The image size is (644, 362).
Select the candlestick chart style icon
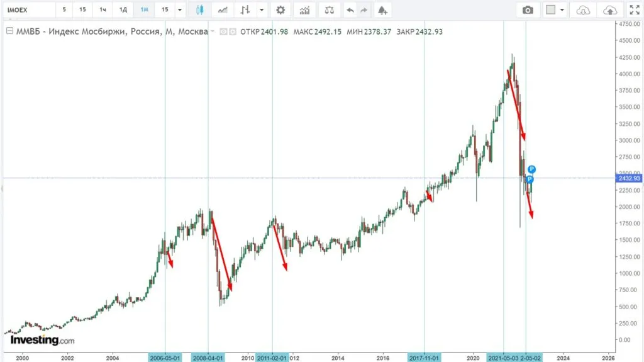[199, 10]
